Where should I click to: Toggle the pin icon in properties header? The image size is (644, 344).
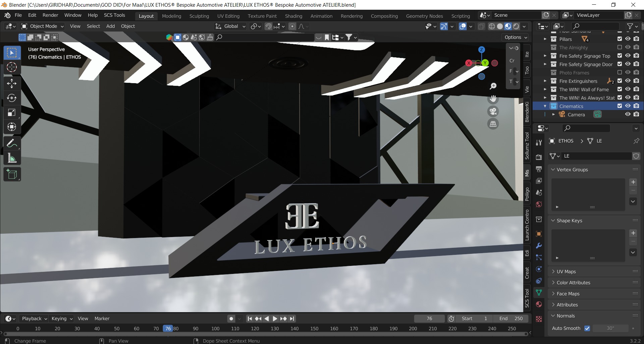636,141
